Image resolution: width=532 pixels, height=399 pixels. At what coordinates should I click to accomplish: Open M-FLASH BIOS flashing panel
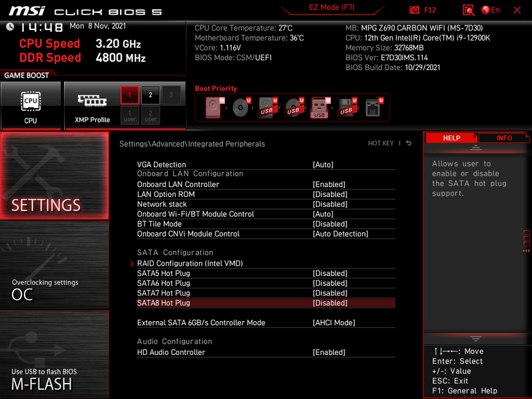[55, 354]
